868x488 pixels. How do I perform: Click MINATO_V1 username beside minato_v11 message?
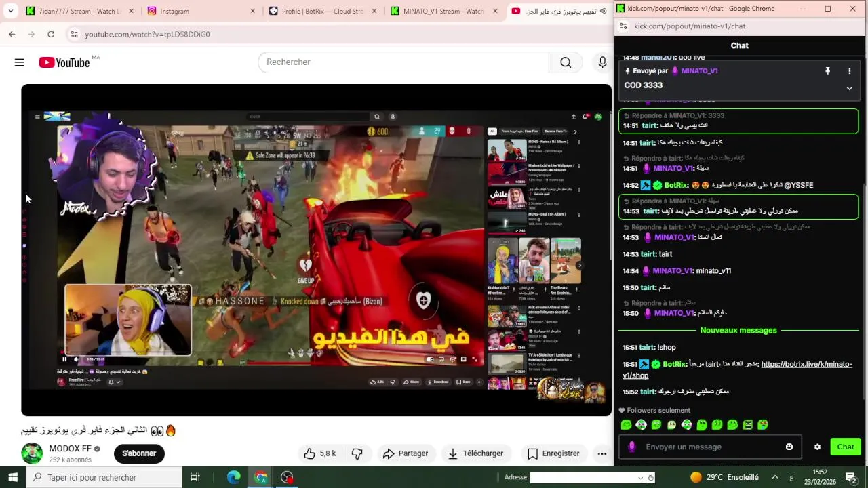[672, 271]
